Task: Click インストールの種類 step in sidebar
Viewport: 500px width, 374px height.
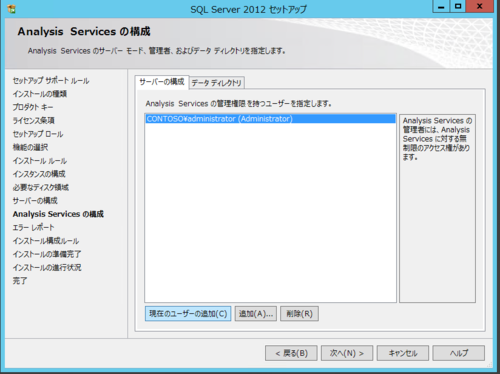Action: point(40,94)
